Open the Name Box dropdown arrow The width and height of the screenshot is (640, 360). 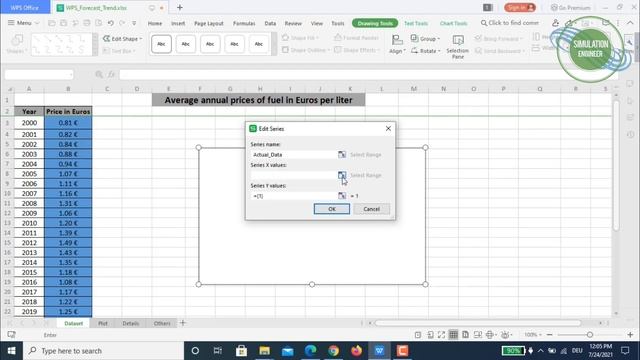71,74
